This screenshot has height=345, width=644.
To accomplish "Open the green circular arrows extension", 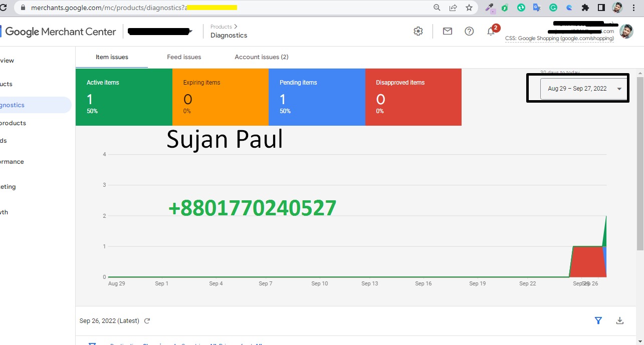I will point(521,8).
